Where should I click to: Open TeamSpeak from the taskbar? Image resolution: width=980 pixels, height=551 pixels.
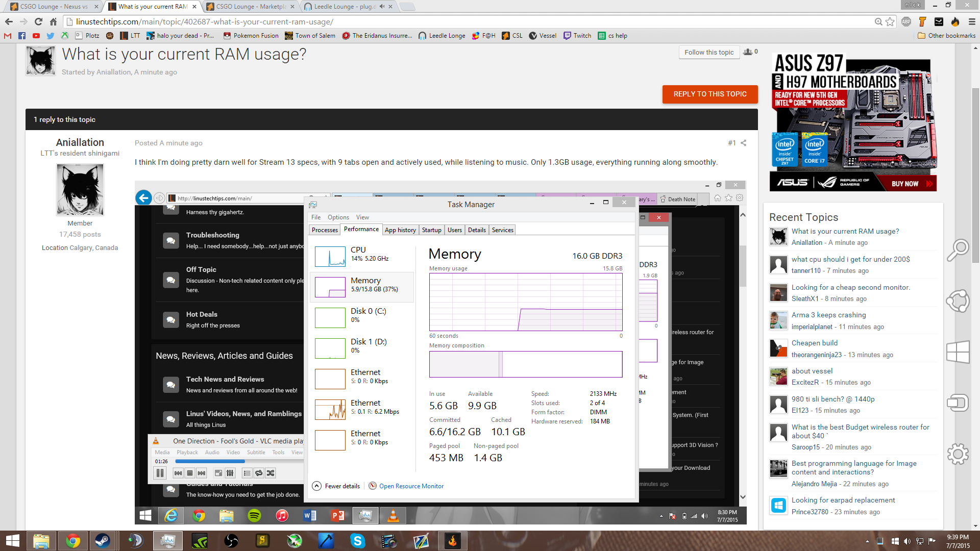pos(135,541)
